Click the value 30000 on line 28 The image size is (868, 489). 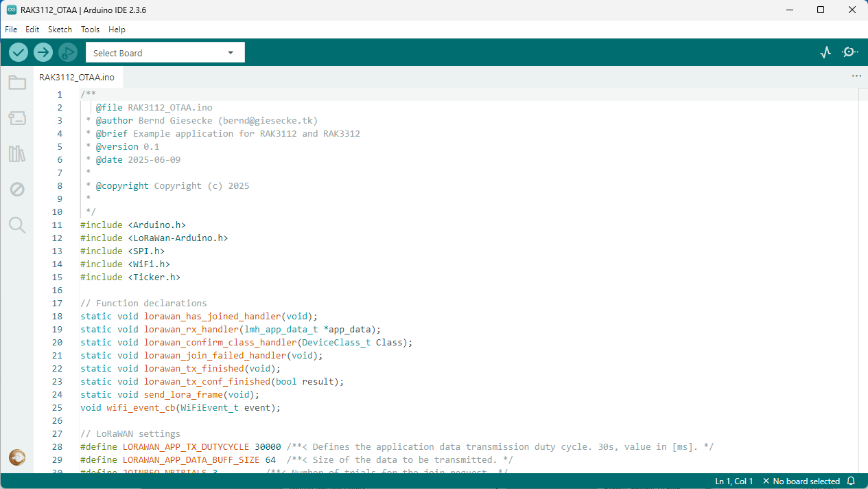[x=268, y=447]
